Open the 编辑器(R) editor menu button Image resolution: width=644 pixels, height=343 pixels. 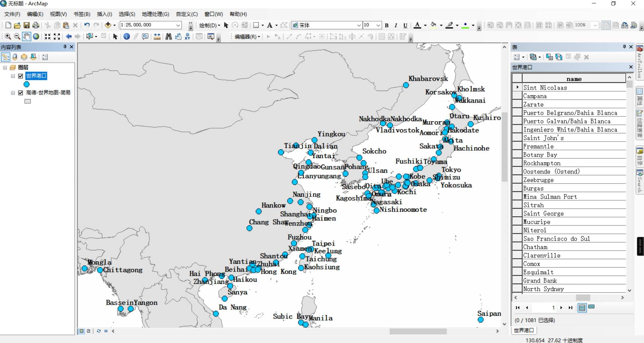coord(247,37)
